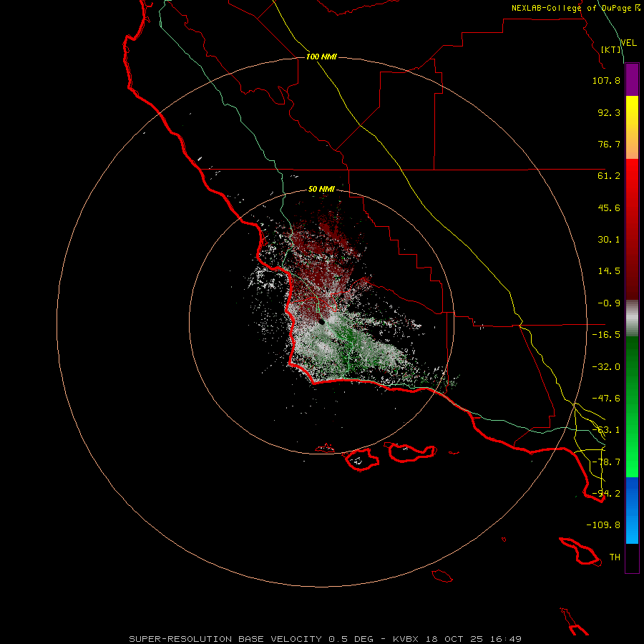Click the VEL legend title
The width and height of the screenshot is (644, 644).
[x=628, y=43]
